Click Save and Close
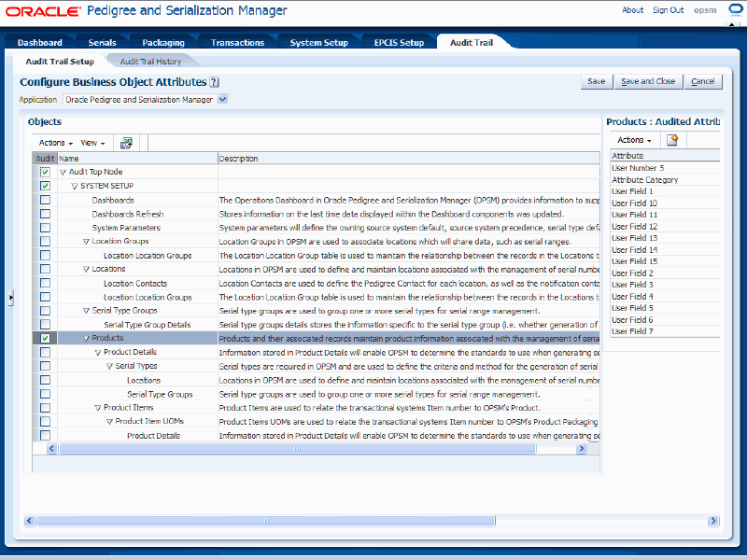Viewport: 747px width, 560px height. click(648, 81)
